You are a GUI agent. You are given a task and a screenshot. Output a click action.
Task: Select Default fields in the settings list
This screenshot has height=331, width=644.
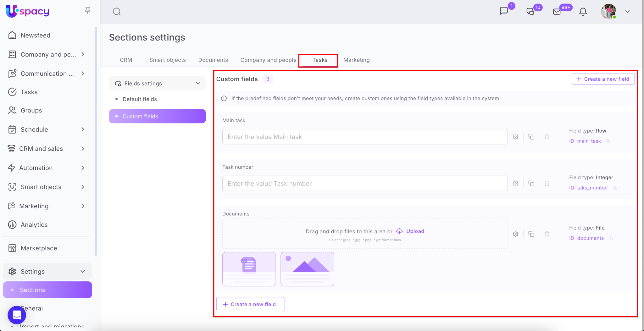[140, 99]
